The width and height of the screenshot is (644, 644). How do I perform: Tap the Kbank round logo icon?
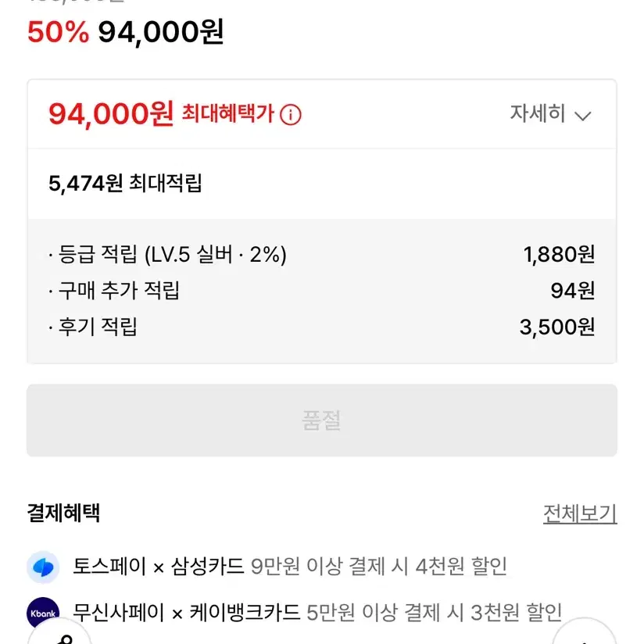coord(43,614)
